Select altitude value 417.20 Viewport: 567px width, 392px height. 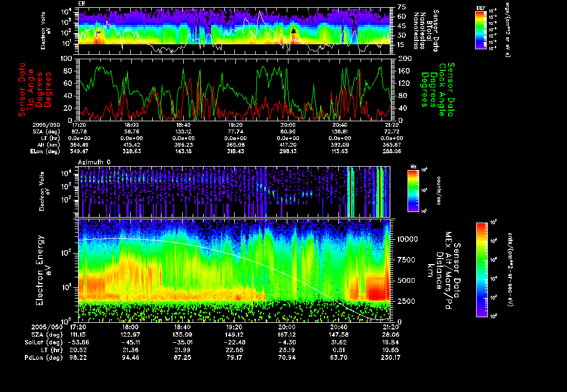tap(287, 145)
